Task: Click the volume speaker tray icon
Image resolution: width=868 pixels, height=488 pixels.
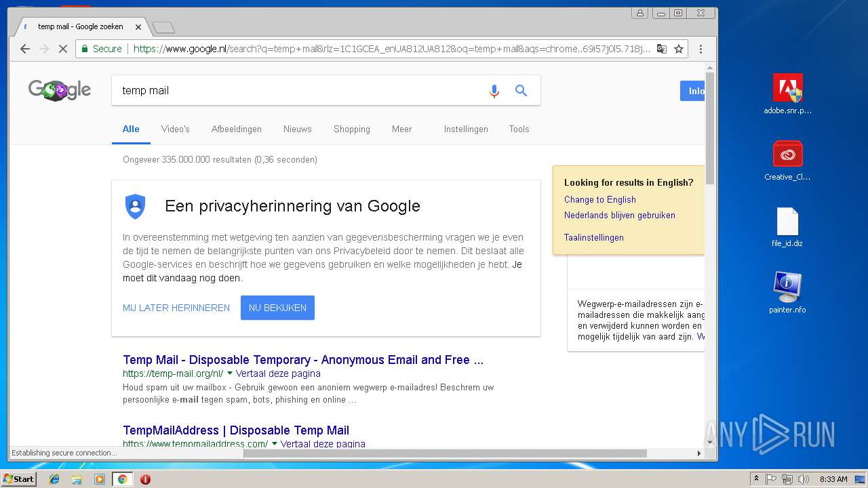Action: [803, 479]
